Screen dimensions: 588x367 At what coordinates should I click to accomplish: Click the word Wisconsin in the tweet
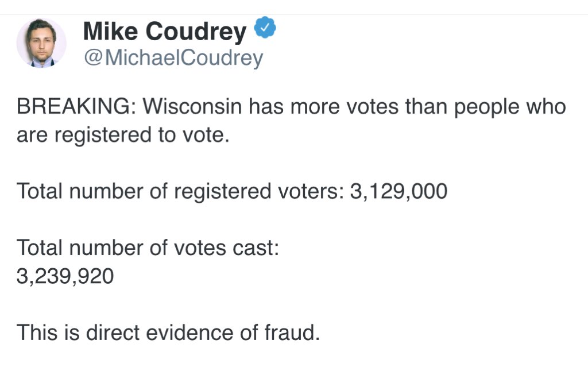[x=192, y=107]
